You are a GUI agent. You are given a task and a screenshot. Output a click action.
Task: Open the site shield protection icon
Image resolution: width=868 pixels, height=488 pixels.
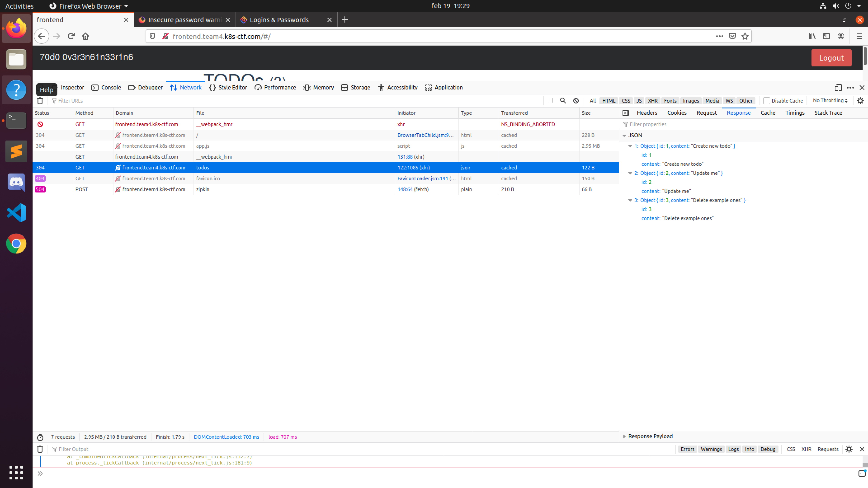(x=152, y=36)
